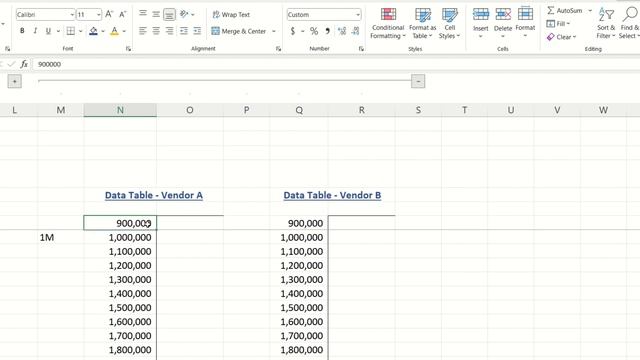
Task: Center text horizontally
Action: tap(156, 31)
